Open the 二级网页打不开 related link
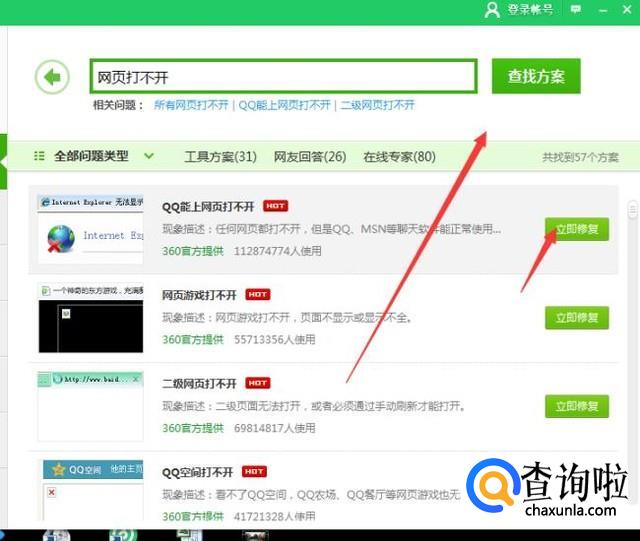 (378, 105)
